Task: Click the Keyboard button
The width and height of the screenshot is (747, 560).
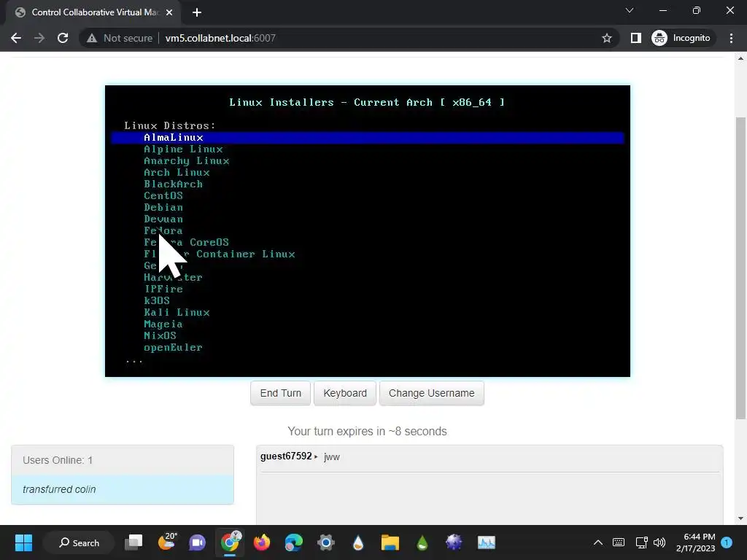Action: [x=345, y=393]
